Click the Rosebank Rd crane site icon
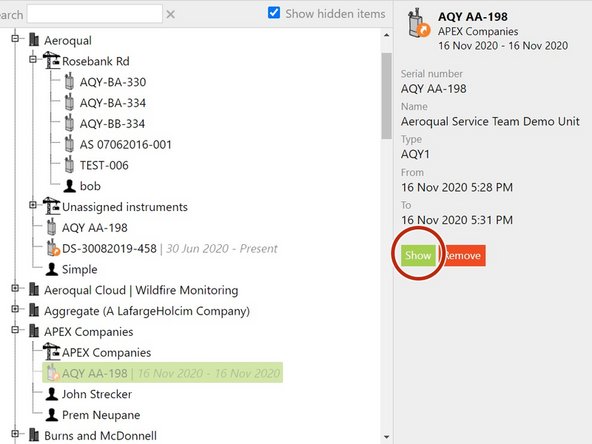Image resolution: width=592 pixels, height=444 pixels. point(51,60)
